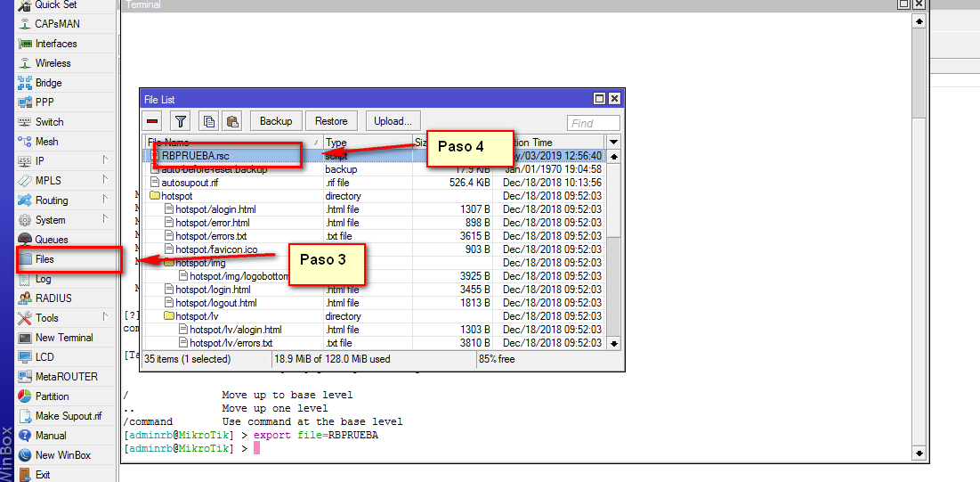
Task: Open the Queues section
Action: click(51, 240)
